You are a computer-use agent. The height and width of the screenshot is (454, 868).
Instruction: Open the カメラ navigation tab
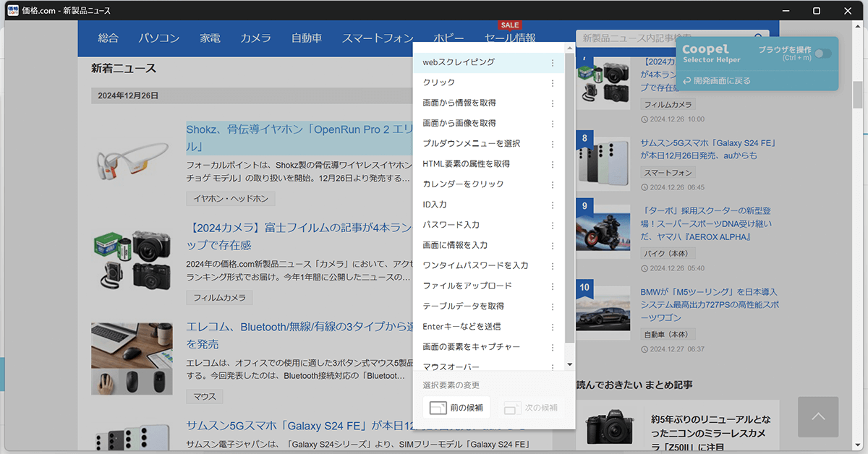coord(255,38)
